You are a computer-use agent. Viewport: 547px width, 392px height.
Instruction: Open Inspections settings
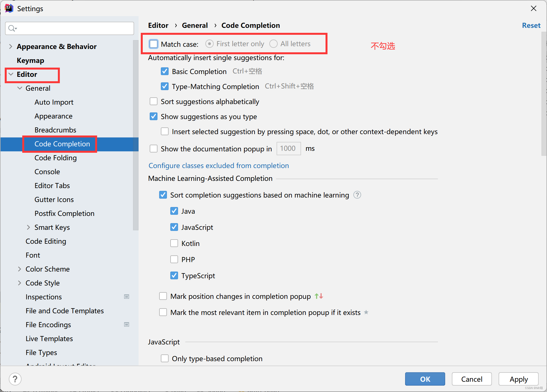pos(44,297)
